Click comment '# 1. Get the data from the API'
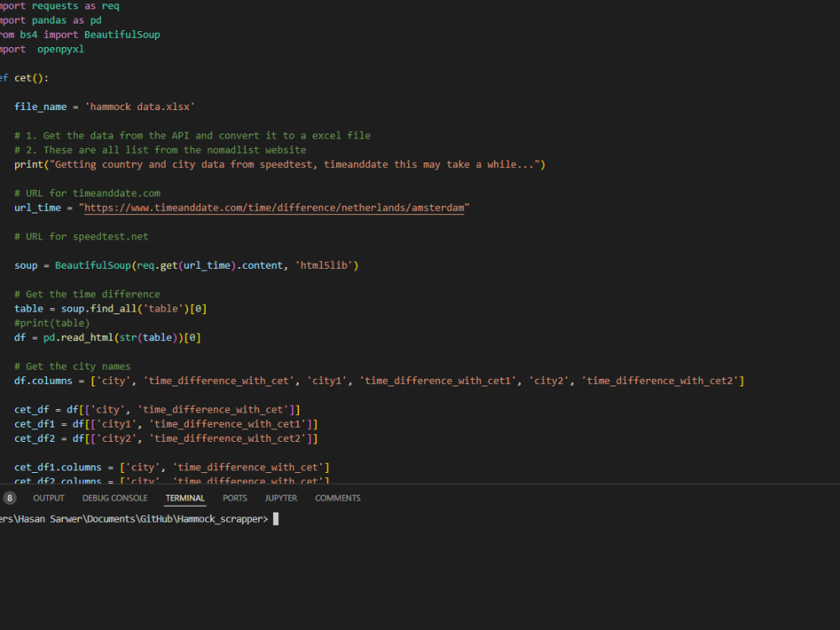 [192, 136]
